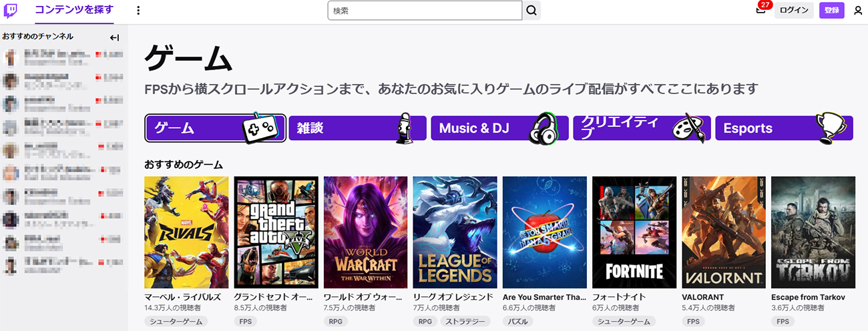
Task: Click the magnifying glass search button
Action: coord(531,11)
